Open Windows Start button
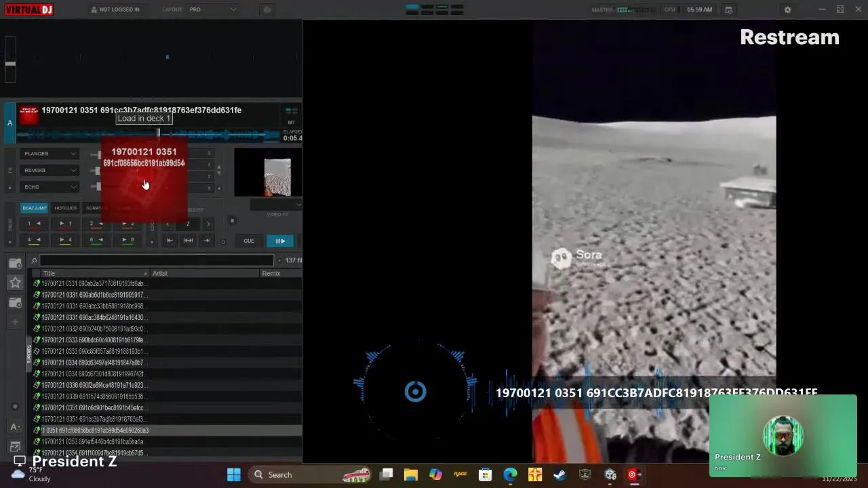 [234, 474]
